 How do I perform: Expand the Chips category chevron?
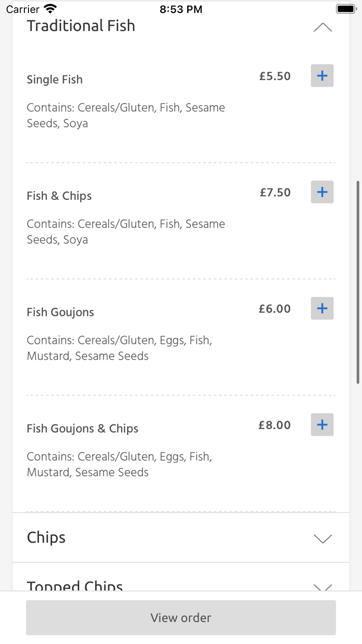pyautogui.click(x=323, y=538)
